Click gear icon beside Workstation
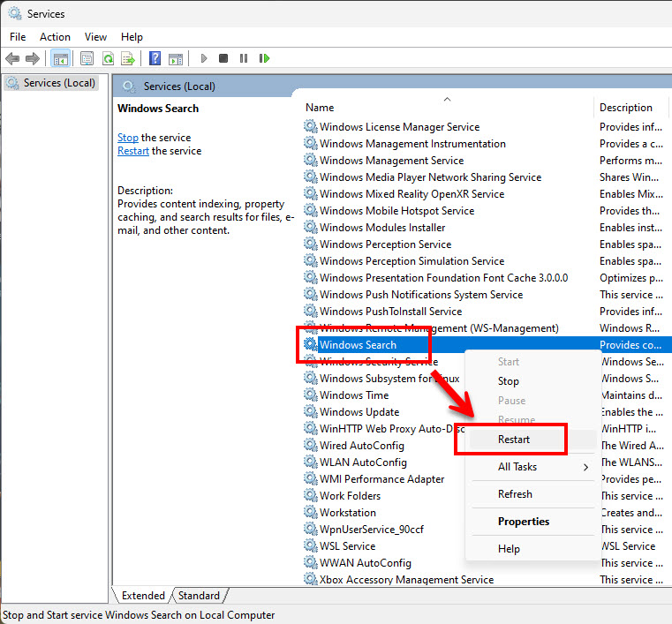 (310, 512)
